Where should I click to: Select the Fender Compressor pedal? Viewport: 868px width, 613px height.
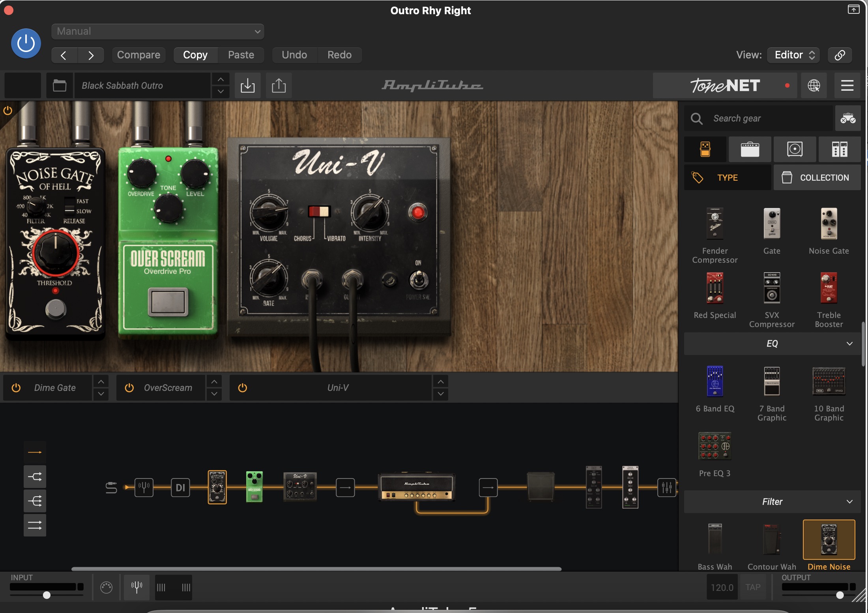click(x=715, y=235)
